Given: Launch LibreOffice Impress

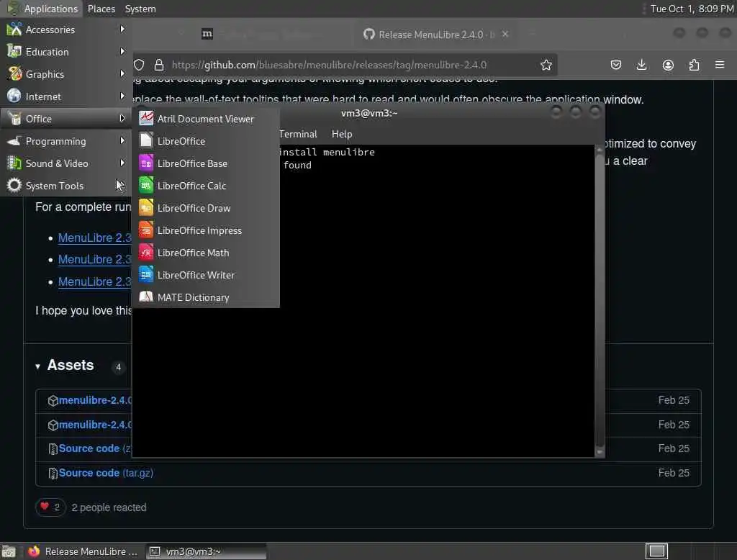Looking at the screenshot, I should pyautogui.click(x=206, y=230).
